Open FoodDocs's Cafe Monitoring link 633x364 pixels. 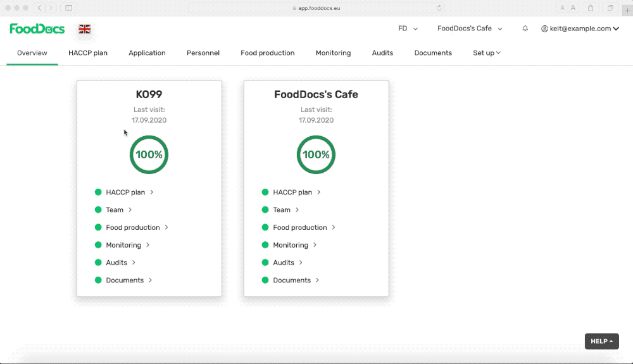[291, 245]
